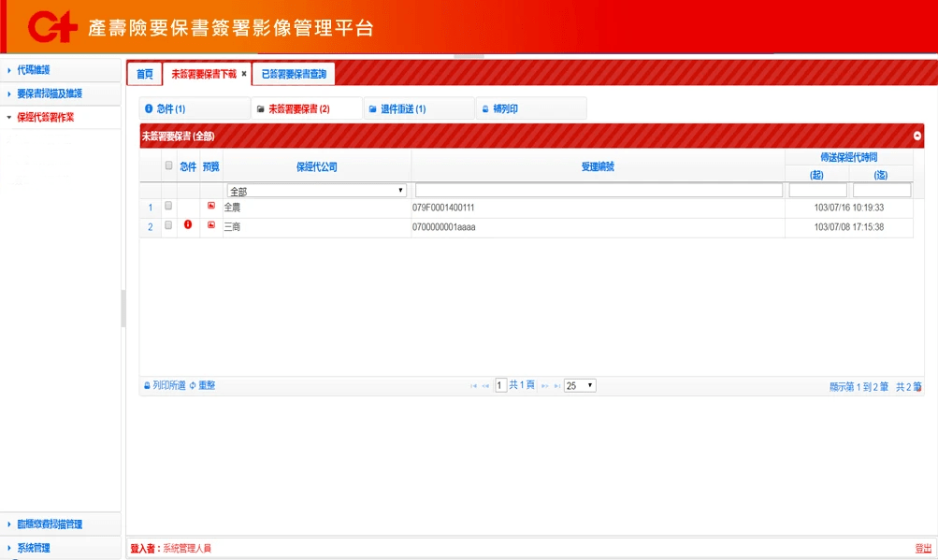Click timestamp 103/07/08 17:15:38
Screen dimensions: 938x560
coord(849,227)
